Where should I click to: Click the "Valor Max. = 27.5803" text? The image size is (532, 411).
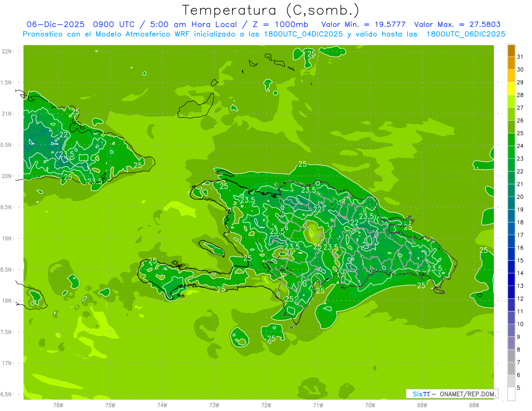pos(457,24)
